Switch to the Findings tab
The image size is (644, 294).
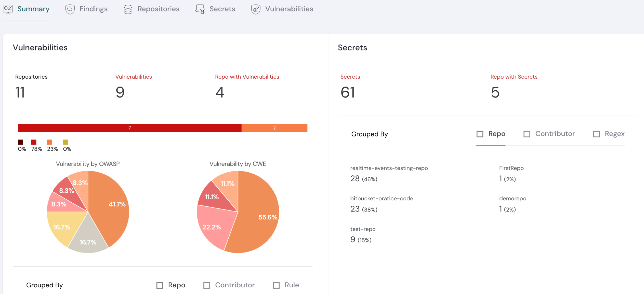coord(93,9)
